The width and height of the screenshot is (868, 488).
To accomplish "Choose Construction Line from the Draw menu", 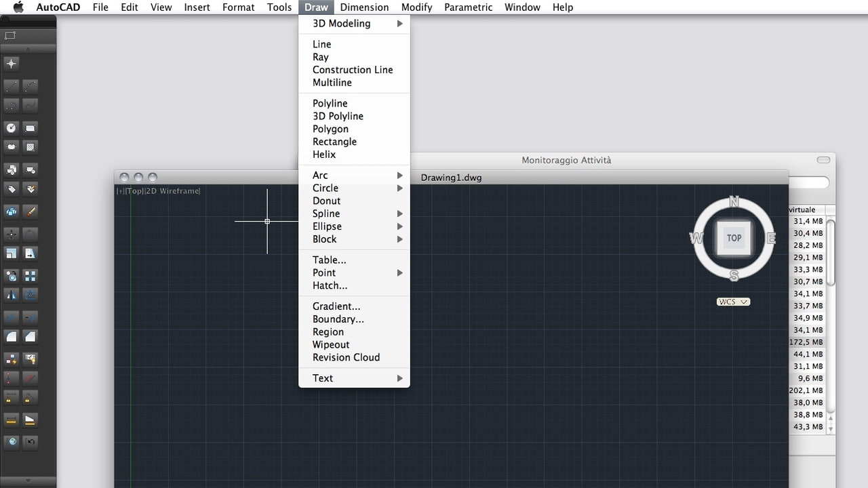I will coord(354,70).
